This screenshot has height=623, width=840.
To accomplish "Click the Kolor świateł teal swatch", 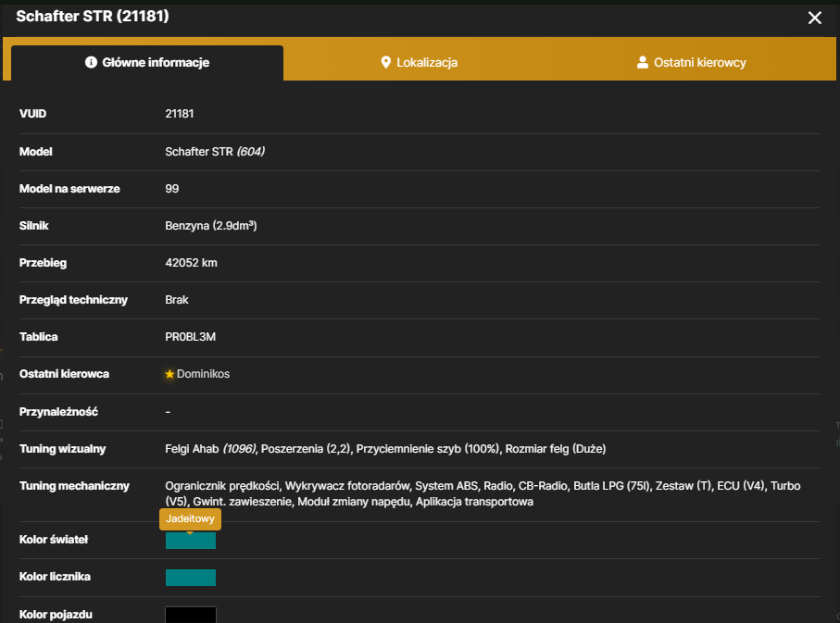I will [x=191, y=541].
